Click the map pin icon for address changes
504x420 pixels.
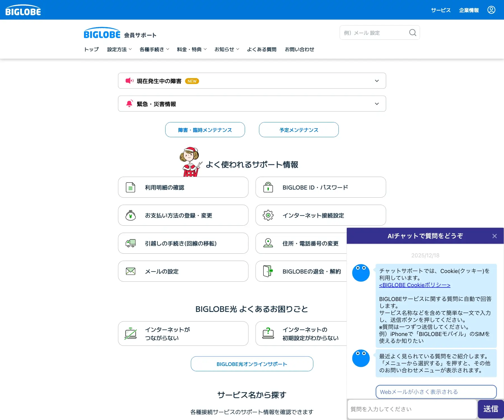click(268, 243)
